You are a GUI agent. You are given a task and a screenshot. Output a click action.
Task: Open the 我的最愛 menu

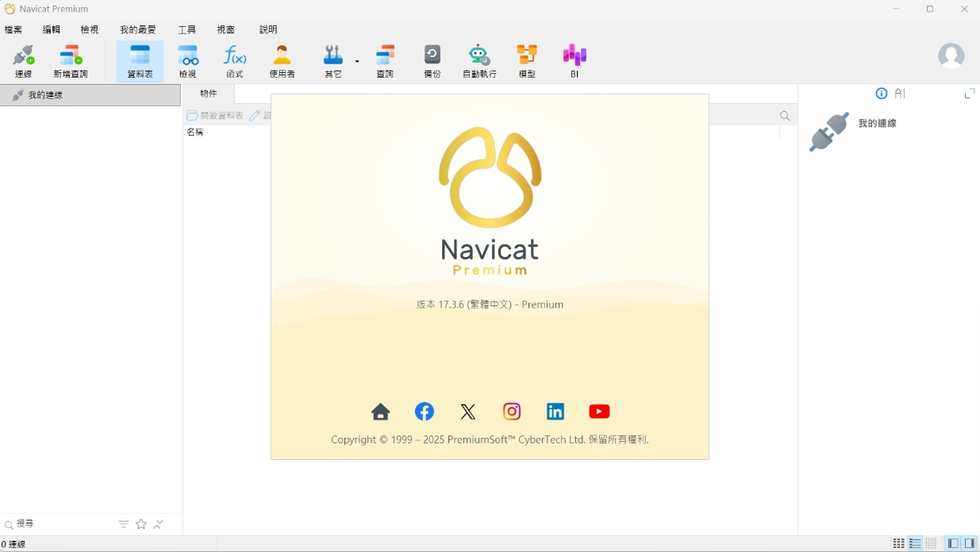coord(138,29)
